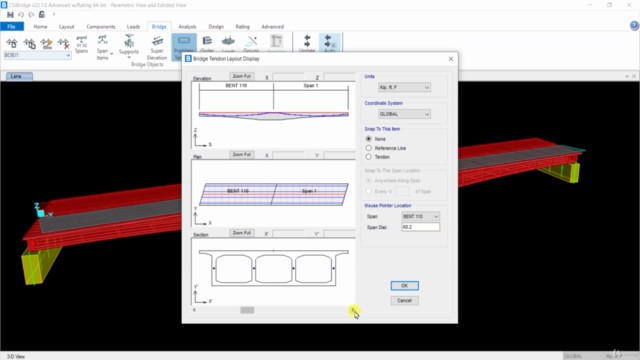The height and width of the screenshot is (360, 640).
Task: Switch to the Home ribbon tab
Action: point(40,27)
